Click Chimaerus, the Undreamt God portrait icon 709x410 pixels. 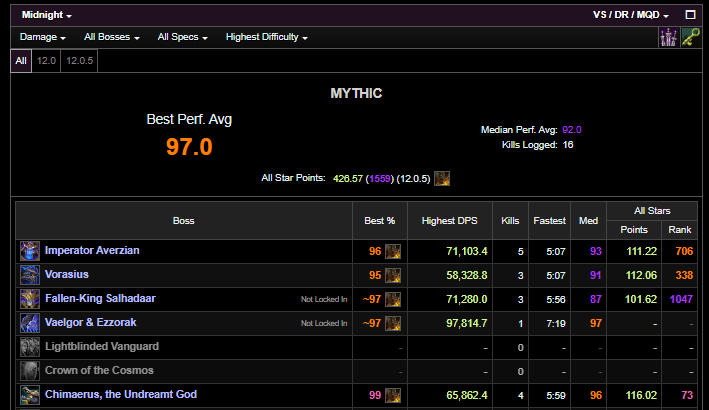tap(30, 395)
